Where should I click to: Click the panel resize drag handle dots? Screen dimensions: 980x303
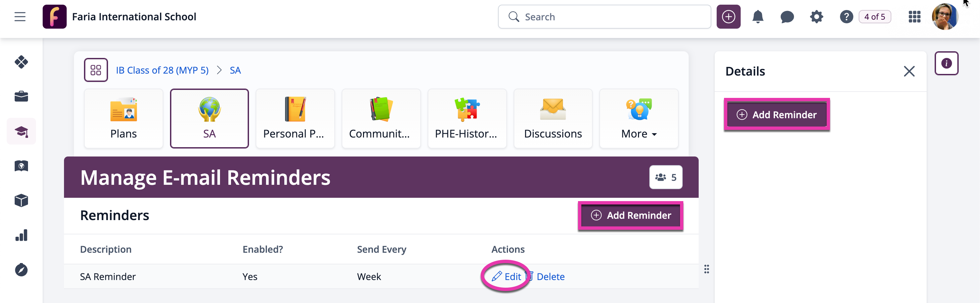[x=706, y=269]
